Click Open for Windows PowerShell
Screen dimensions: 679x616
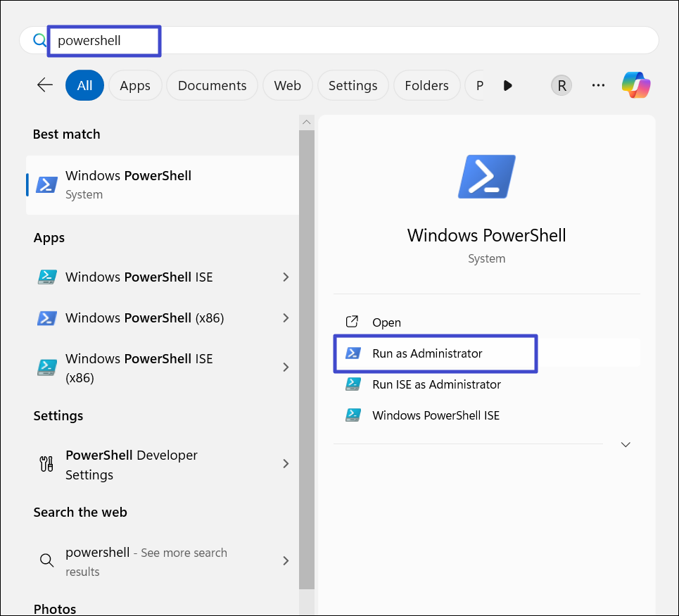(386, 322)
